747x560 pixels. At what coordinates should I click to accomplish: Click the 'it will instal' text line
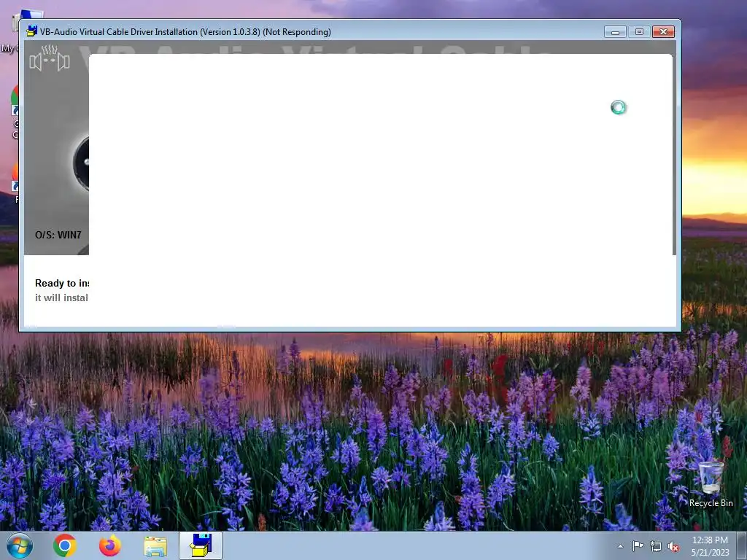[61, 297]
